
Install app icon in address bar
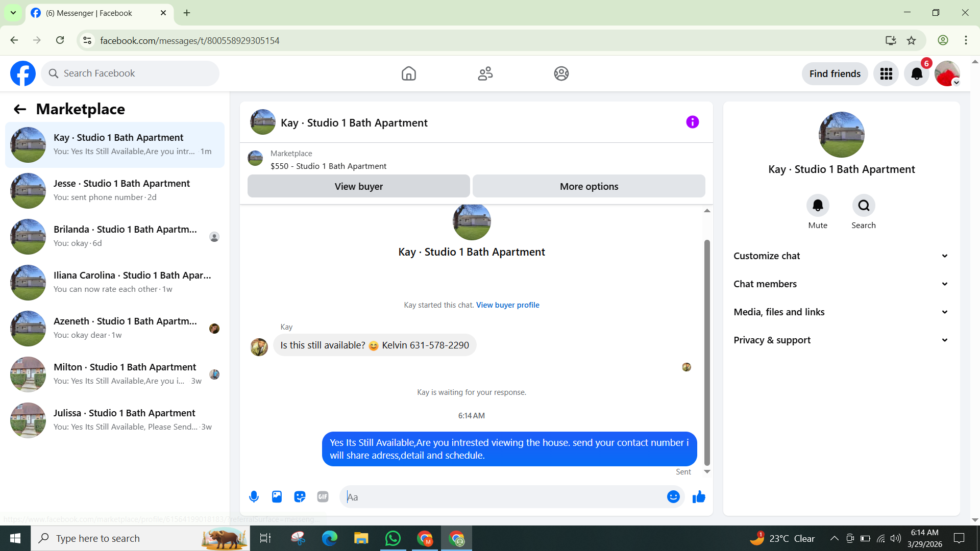(891, 40)
